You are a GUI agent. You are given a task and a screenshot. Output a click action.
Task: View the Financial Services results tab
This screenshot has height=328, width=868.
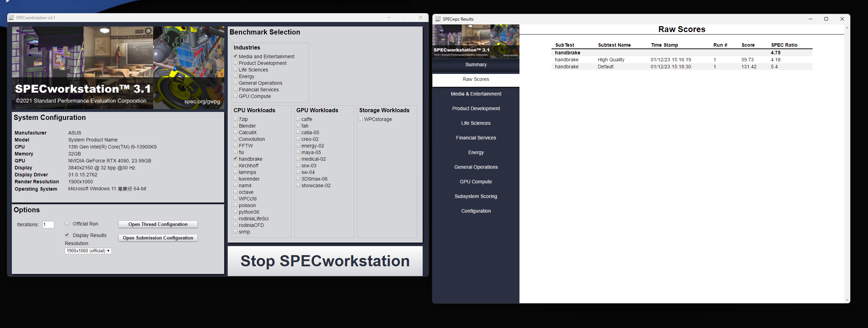(x=476, y=138)
